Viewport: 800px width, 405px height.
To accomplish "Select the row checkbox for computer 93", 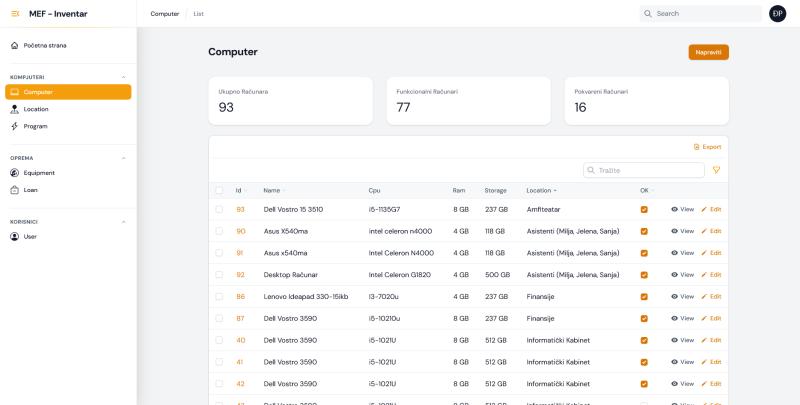I will (219, 209).
